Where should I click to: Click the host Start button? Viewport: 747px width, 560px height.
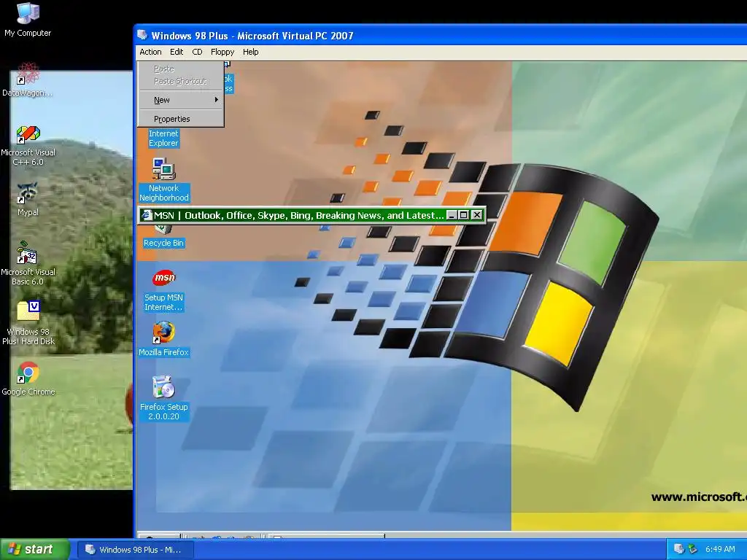click(x=35, y=549)
